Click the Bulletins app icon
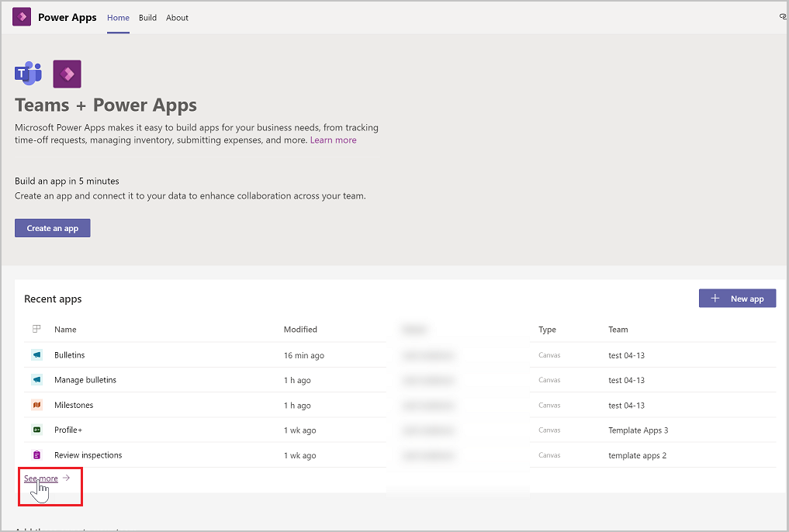 [36, 354]
